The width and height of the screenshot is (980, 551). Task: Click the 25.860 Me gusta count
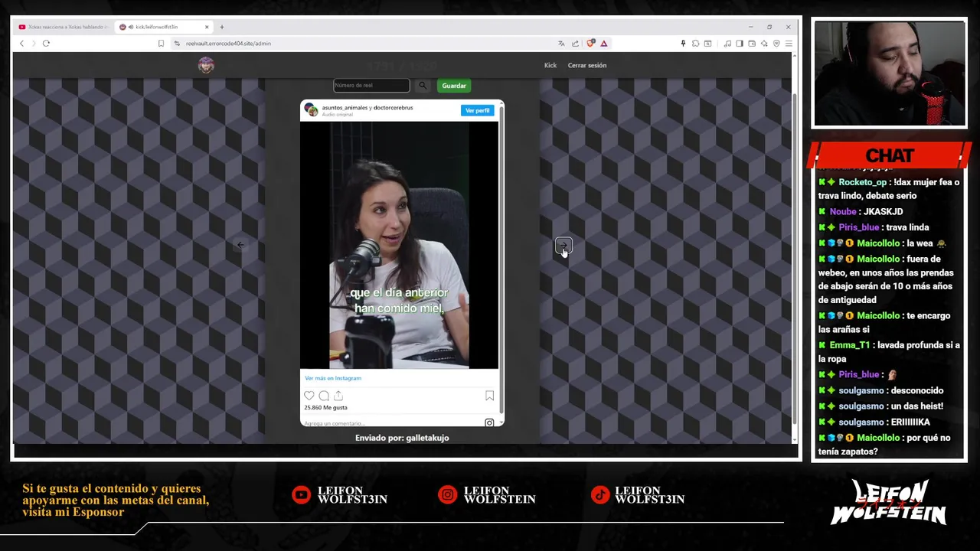pos(325,408)
